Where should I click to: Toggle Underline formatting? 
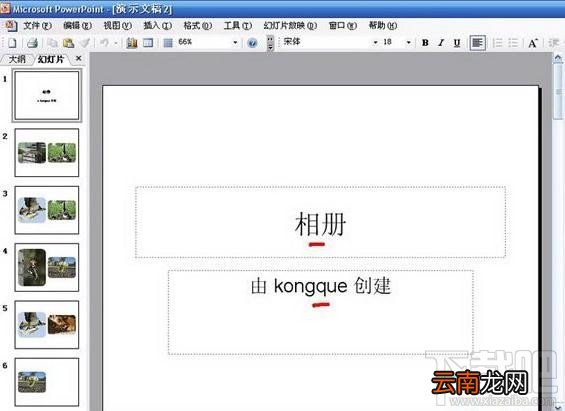tap(457, 43)
